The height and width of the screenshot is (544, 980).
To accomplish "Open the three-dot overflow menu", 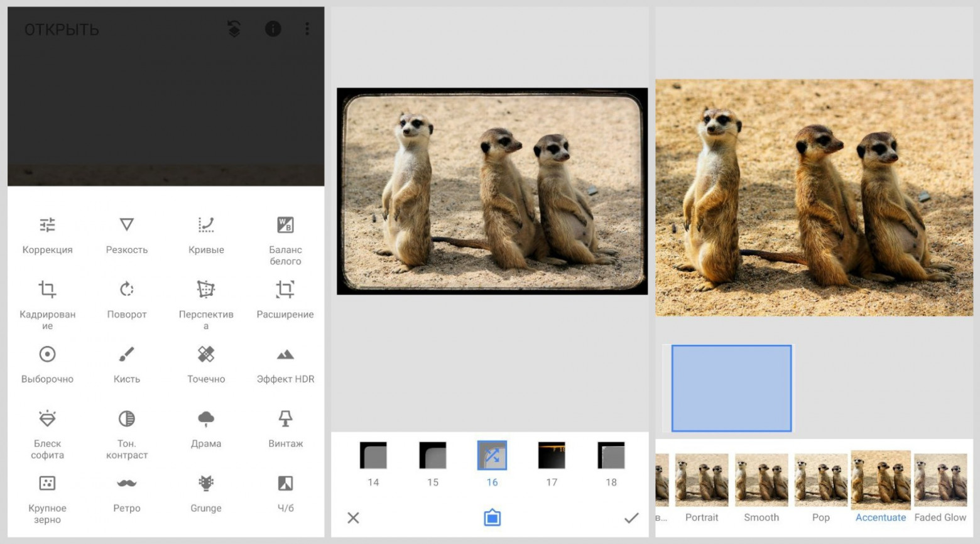I will pyautogui.click(x=307, y=29).
